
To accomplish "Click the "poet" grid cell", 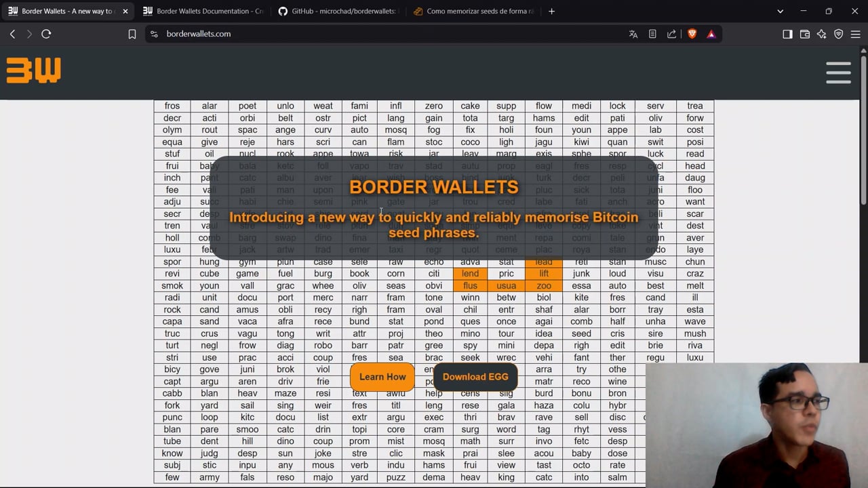I will pos(248,106).
